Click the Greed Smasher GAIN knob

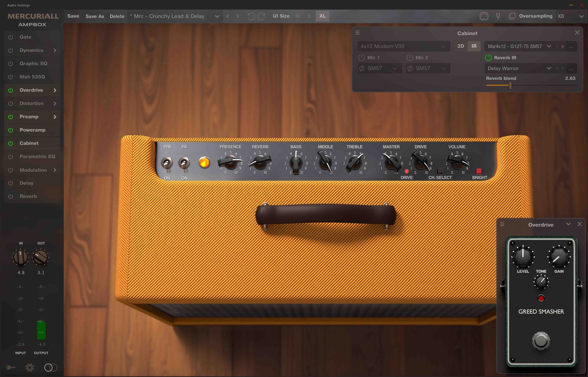click(x=559, y=257)
